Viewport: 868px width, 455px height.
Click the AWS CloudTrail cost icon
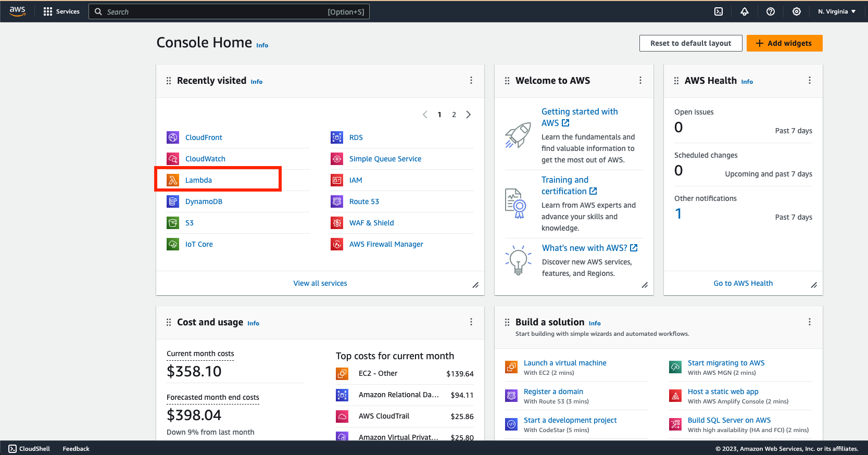click(x=342, y=416)
